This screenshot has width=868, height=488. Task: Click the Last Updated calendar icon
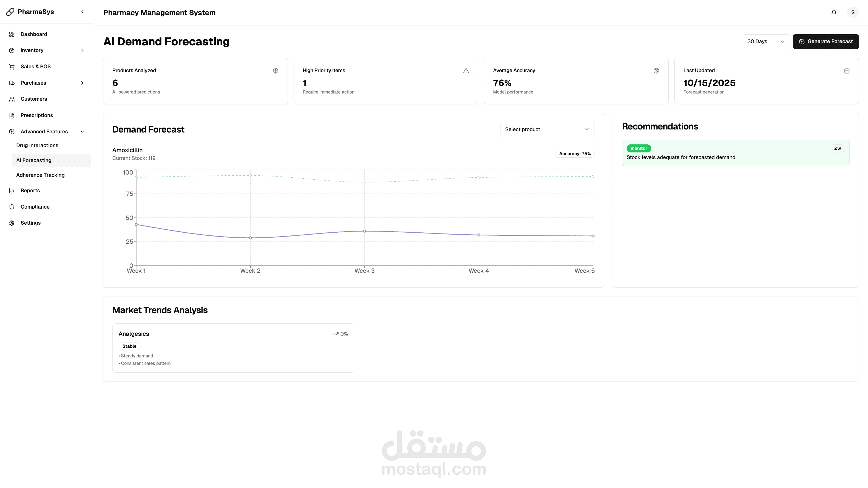(846, 71)
